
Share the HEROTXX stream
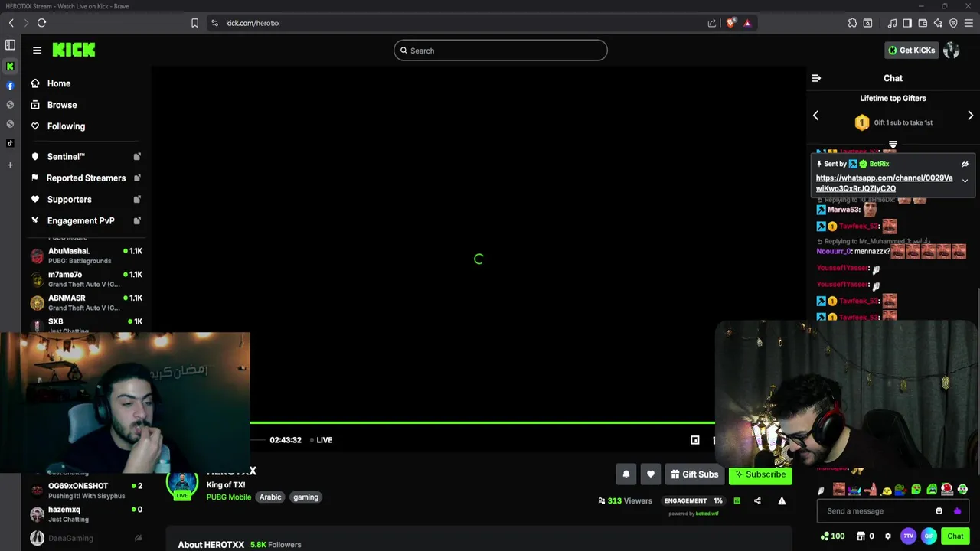(757, 501)
